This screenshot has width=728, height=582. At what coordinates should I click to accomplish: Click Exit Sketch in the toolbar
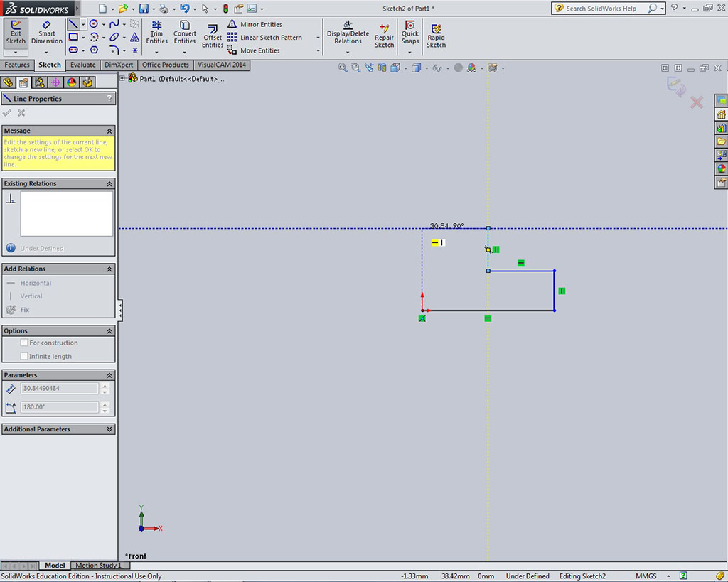click(x=16, y=33)
